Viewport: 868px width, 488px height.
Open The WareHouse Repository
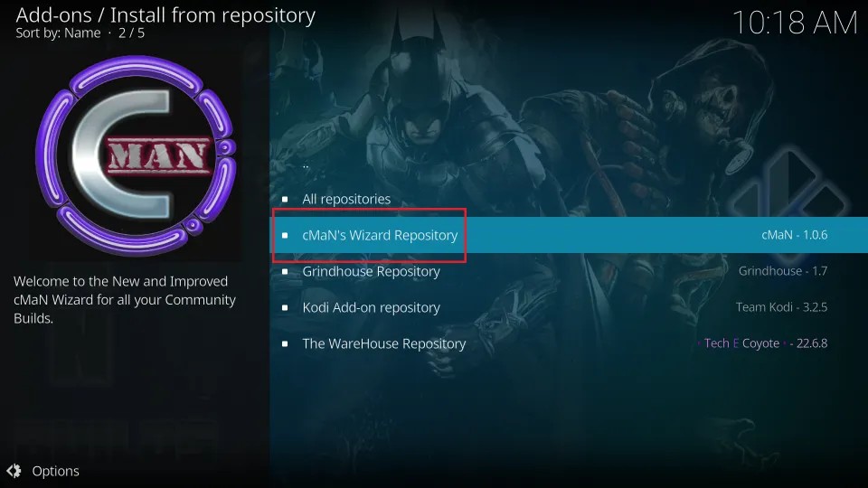click(x=569, y=343)
